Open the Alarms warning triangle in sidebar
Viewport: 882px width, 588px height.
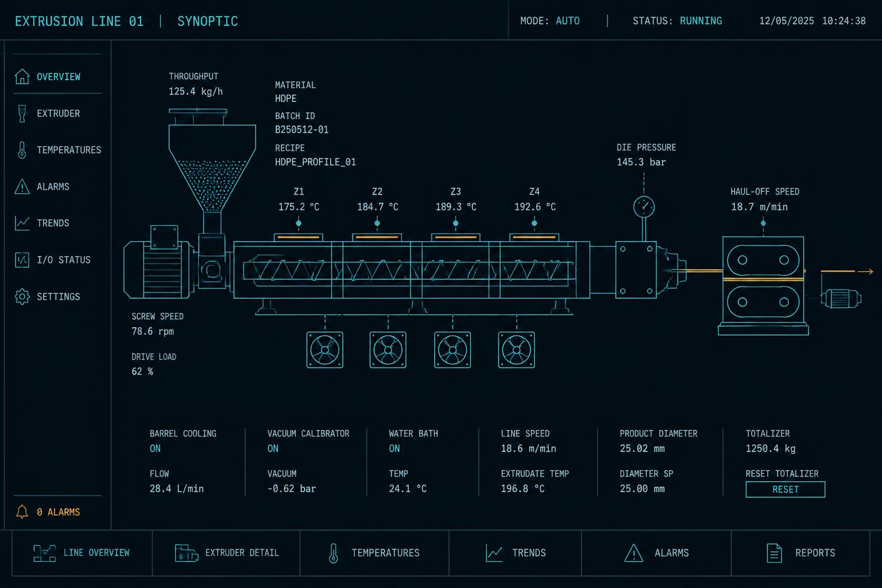click(x=22, y=187)
